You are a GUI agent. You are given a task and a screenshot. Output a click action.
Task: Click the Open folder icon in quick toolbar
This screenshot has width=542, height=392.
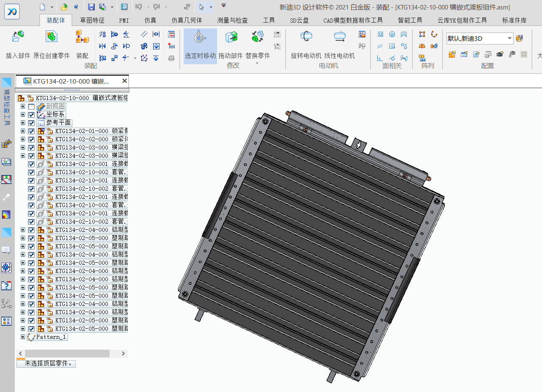pos(64,7)
